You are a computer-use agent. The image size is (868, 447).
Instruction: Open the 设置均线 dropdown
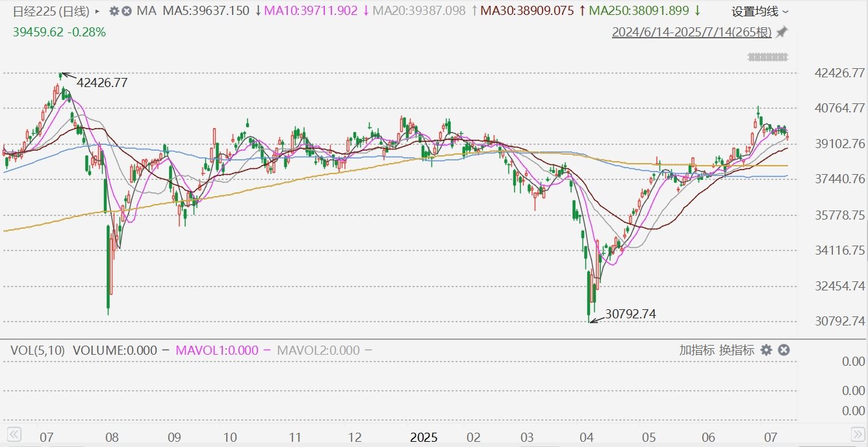tap(760, 12)
